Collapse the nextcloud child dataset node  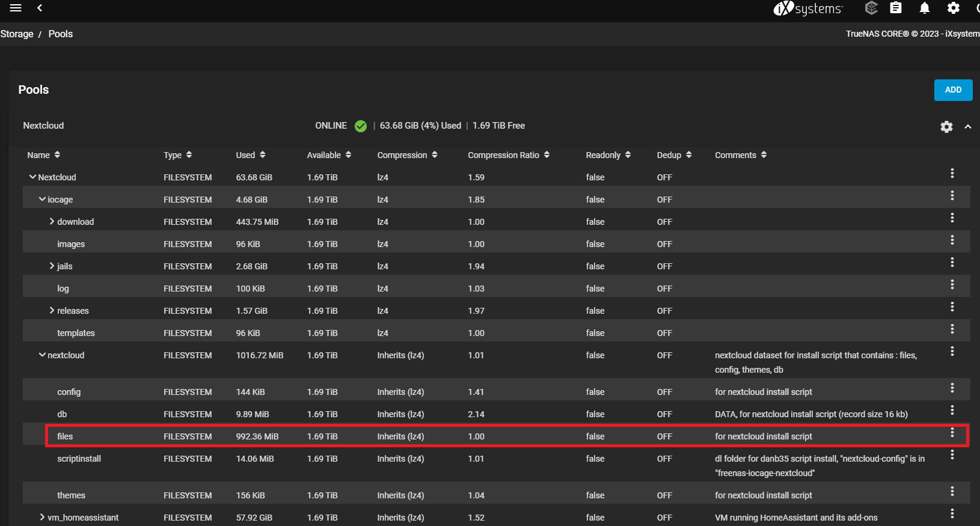coord(42,355)
